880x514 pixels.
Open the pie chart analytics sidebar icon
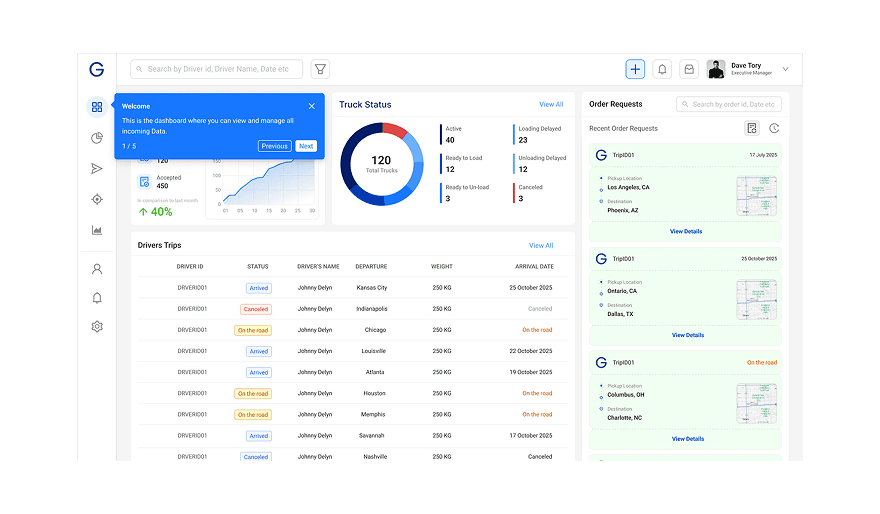(97, 138)
